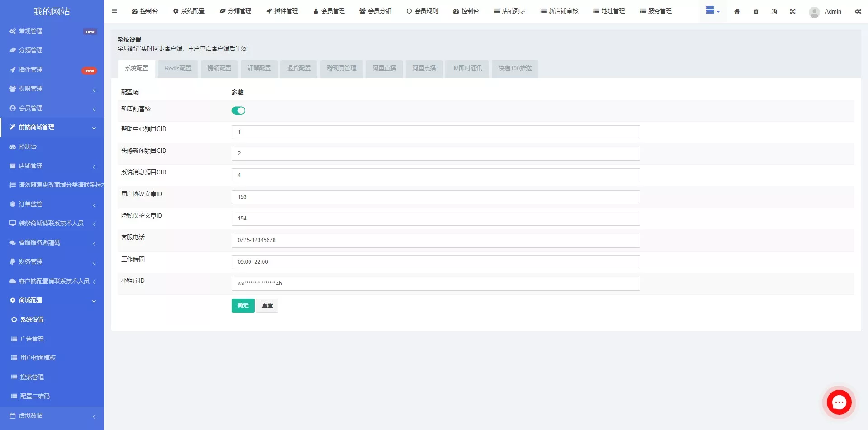Image resolution: width=868 pixels, height=430 pixels.
Task: Click the green 确定 button
Action: (x=243, y=306)
